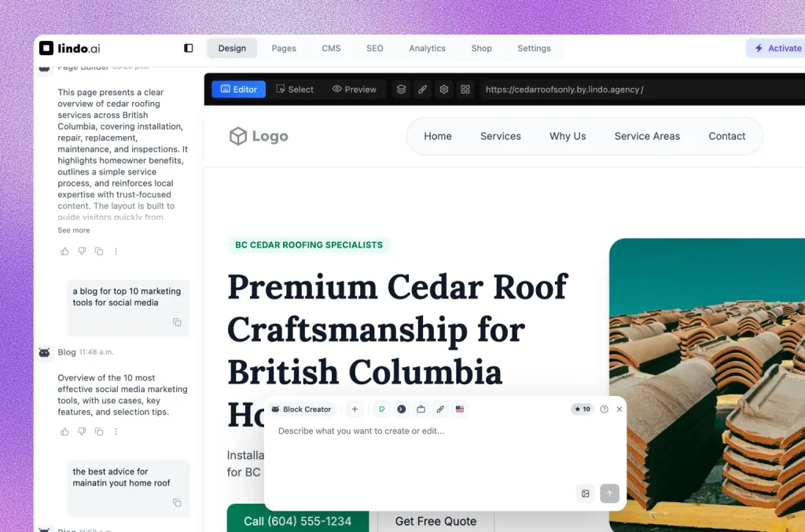The height and width of the screenshot is (532, 805).
Task: Click the 'Overview of the 10 most' reply text
Action: [123, 395]
